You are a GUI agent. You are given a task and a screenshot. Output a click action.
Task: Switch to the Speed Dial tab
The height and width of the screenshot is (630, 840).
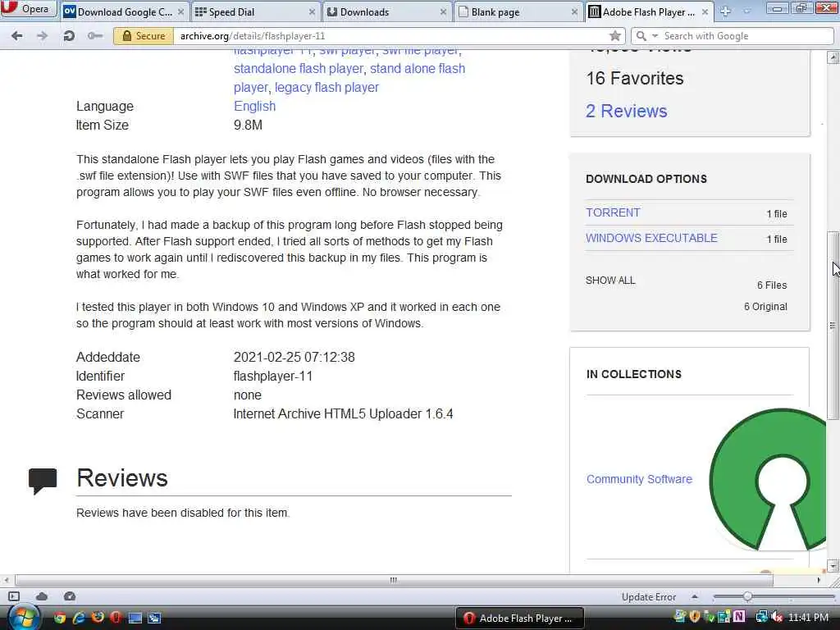254,11
